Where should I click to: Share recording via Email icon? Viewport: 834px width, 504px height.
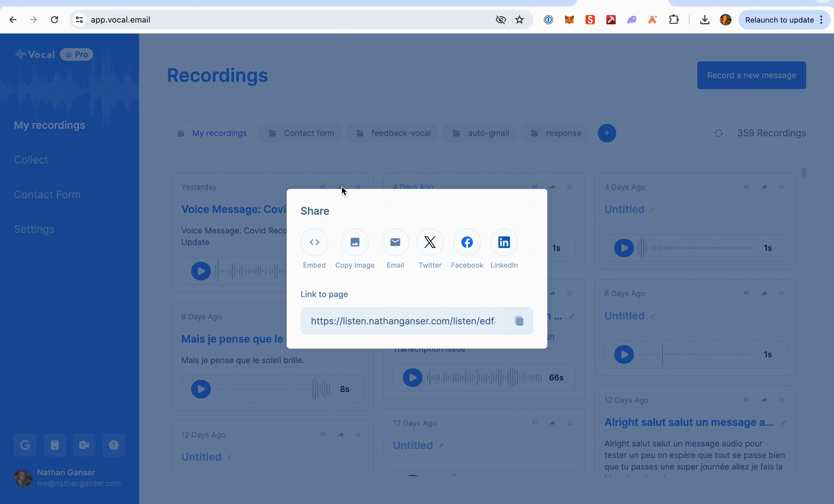(x=395, y=242)
